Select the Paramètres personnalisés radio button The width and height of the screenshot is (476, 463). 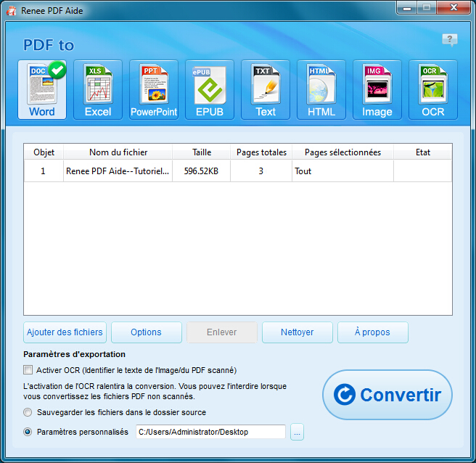tap(28, 431)
